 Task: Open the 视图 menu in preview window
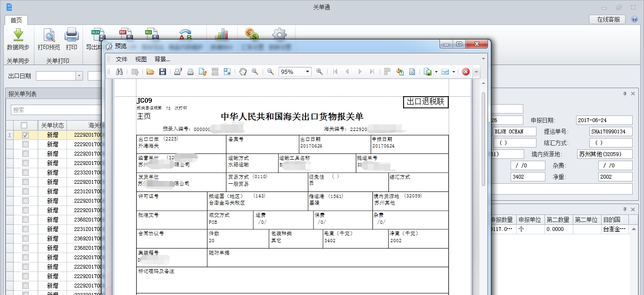pyautogui.click(x=141, y=59)
